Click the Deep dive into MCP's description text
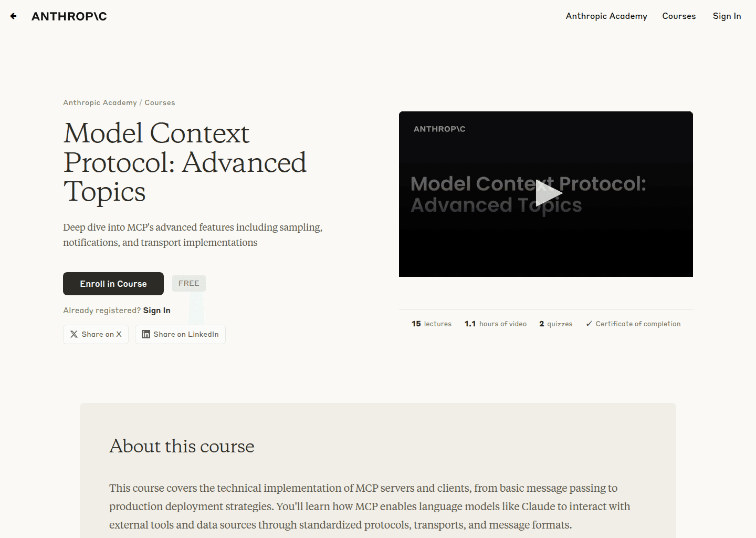The height and width of the screenshot is (538, 756). click(x=193, y=235)
